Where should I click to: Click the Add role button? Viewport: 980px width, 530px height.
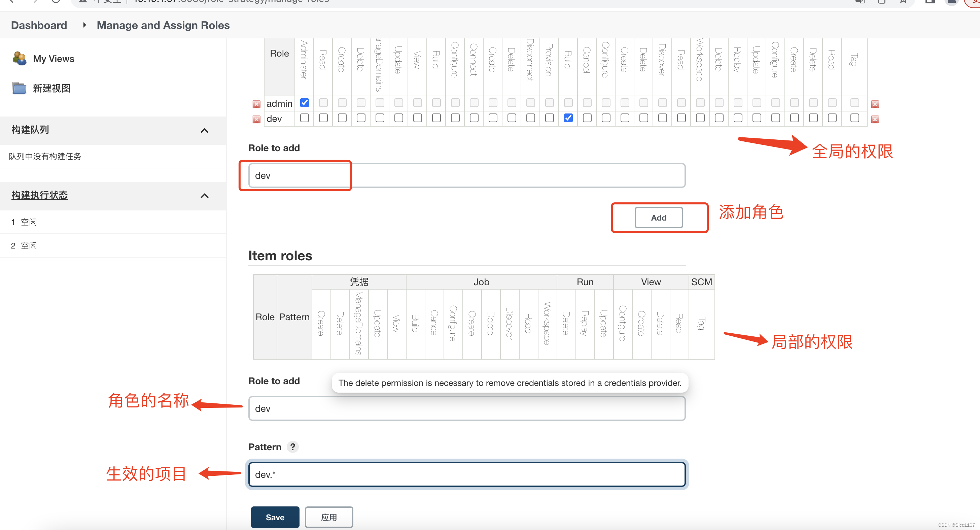click(x=659, y=218)
